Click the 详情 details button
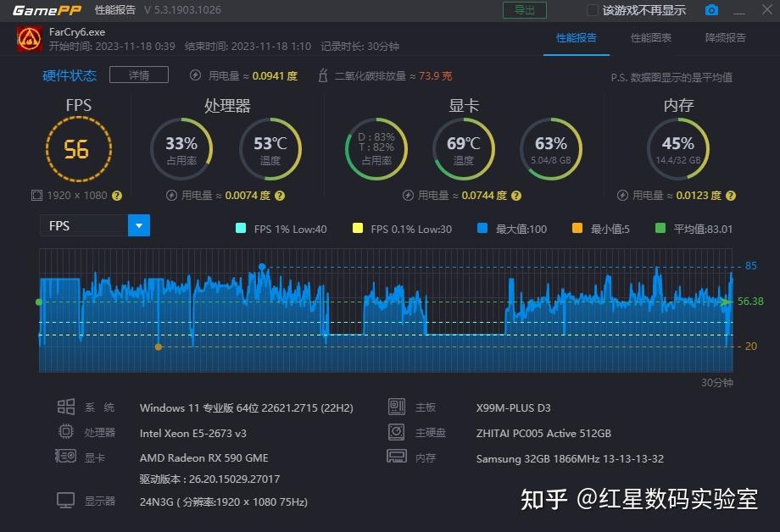 click(139, 75)
